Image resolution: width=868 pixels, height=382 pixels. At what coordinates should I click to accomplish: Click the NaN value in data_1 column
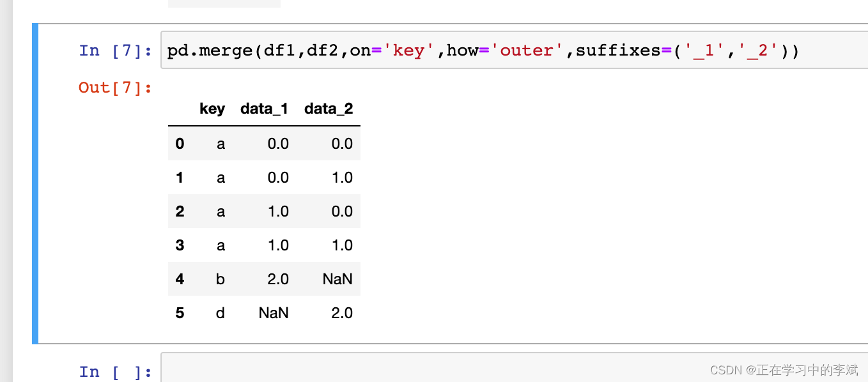(274, 313)
